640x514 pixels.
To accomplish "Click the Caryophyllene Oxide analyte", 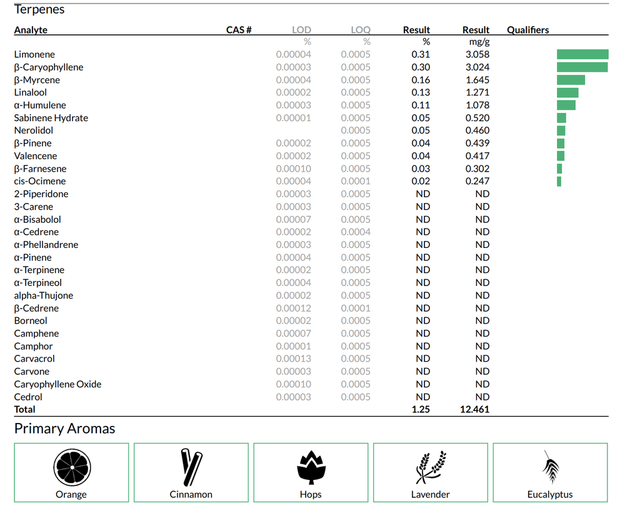I will point(57,384).
